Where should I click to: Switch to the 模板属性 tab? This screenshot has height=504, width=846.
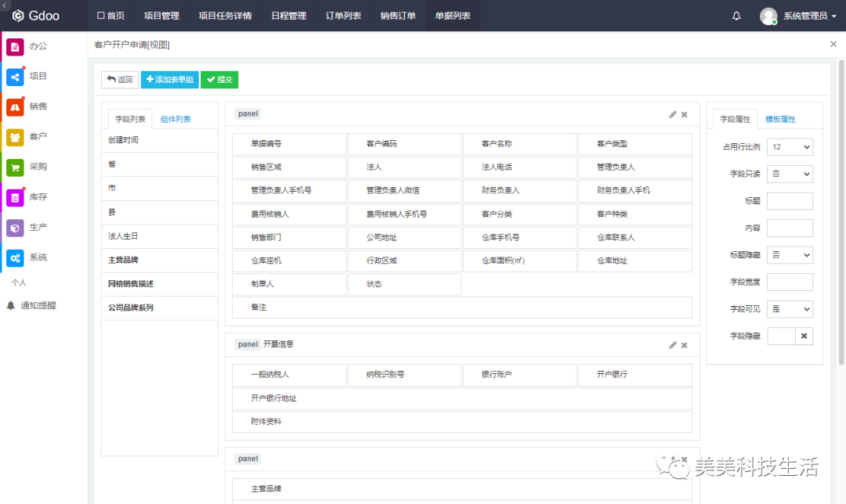[x=780, y=120]
